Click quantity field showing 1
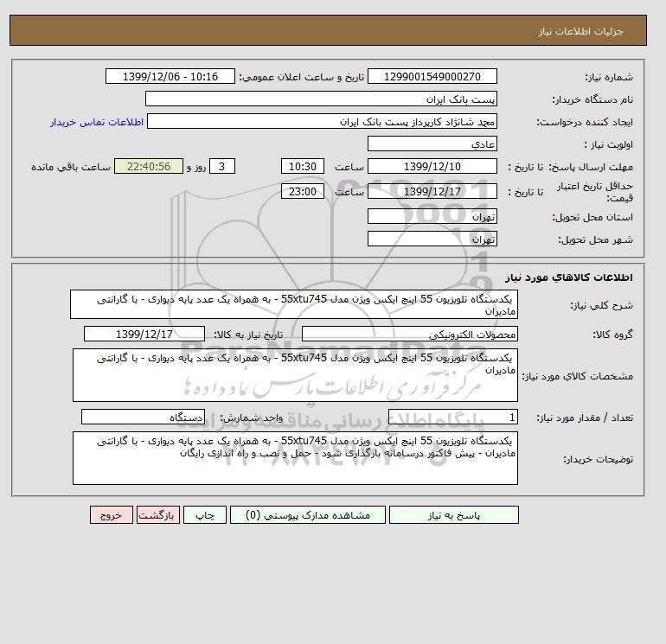Image resolution: width=666 pixels, height=644 pixels. [453, 417]
